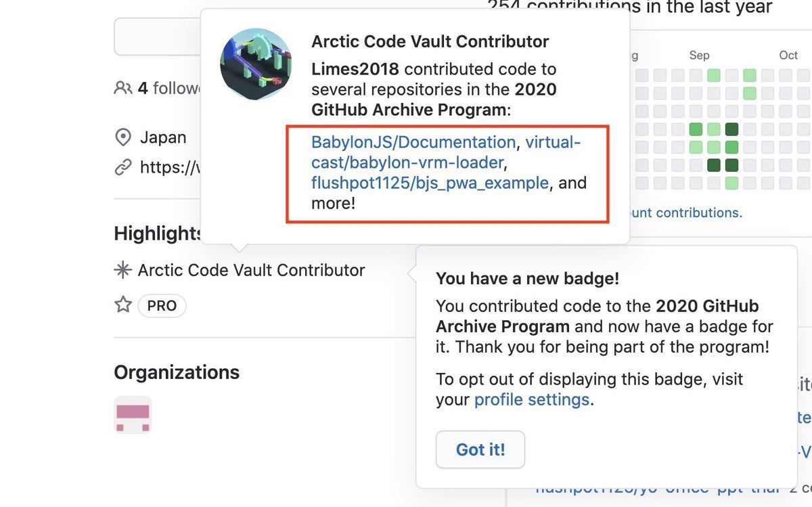Image resolution: width=812 pixels, height=507 pixels.
Task: Open the BabylonJS/Documentation repository link
Action: point(413,141)
